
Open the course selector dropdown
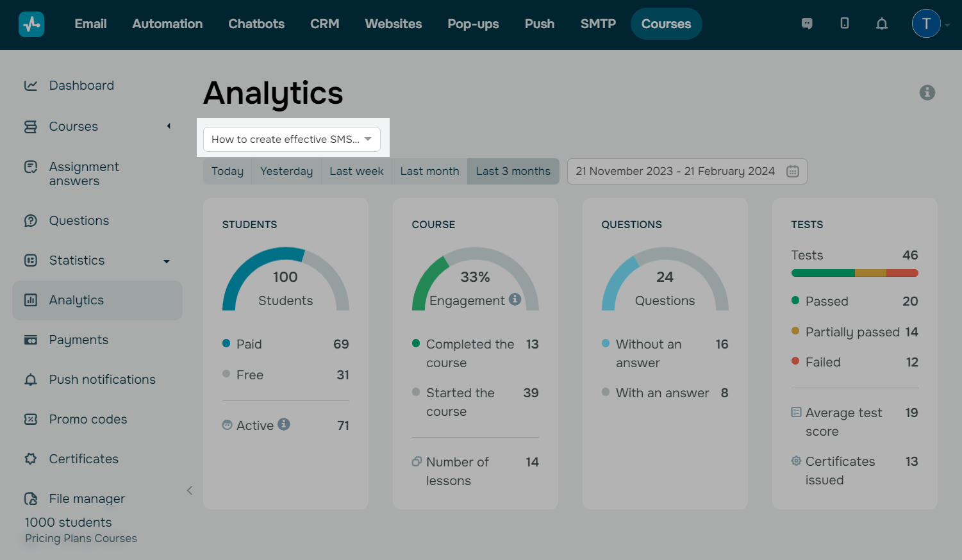pos(292,139)
